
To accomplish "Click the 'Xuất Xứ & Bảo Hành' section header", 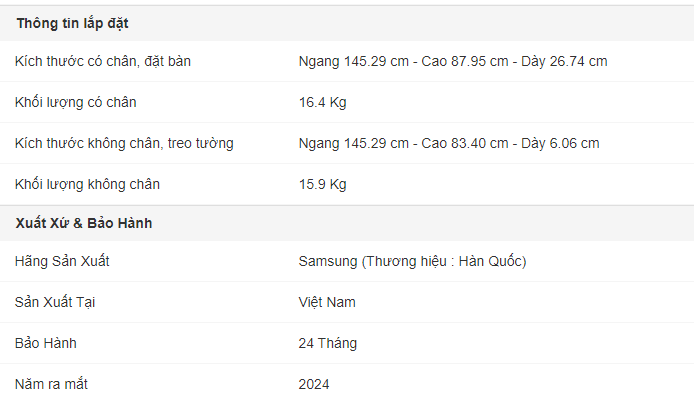I will click(84, 223).
